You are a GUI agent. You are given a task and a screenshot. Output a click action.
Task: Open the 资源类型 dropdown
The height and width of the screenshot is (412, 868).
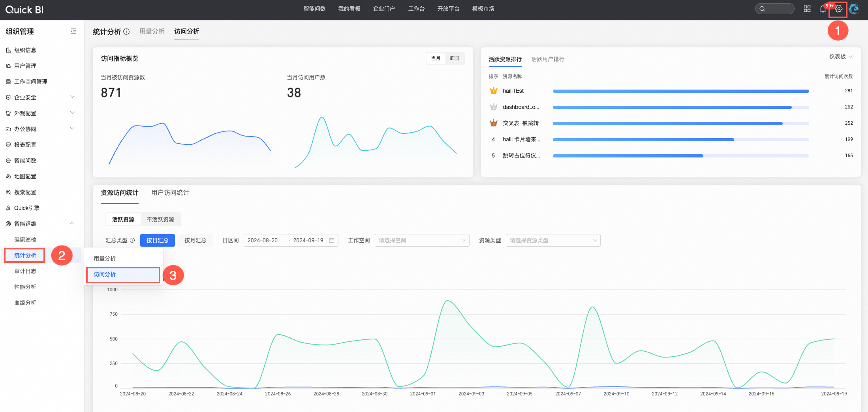tap(553, 240)
